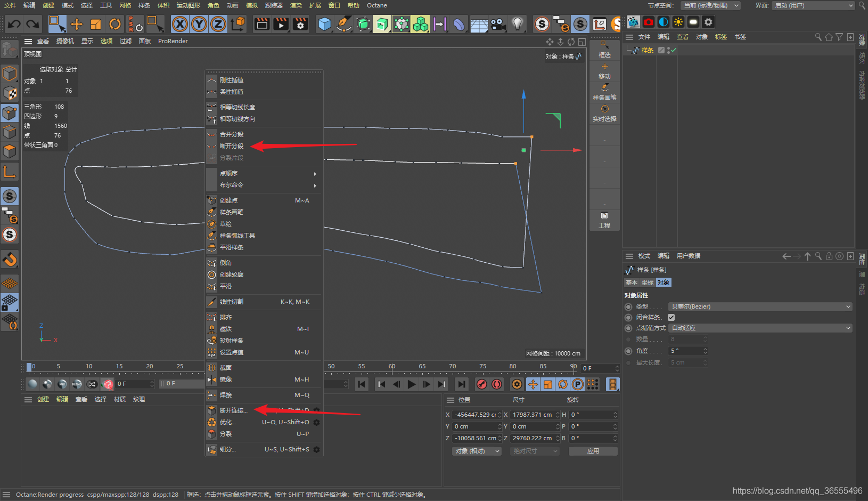Open the Spline Pen tool icon
The width and height of the screenshot is (868, 501).
coord(344,24)
